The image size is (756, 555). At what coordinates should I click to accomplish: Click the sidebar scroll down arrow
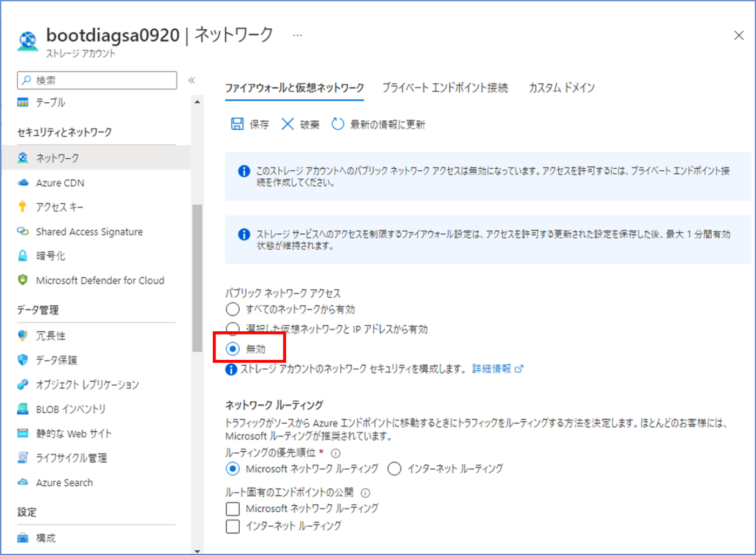197,551
